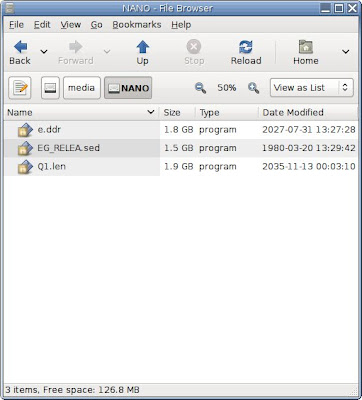Image resolution: width=362 pixels, height=400 pixels.
Task: Open the Edit menu
Action: point(42,25)
